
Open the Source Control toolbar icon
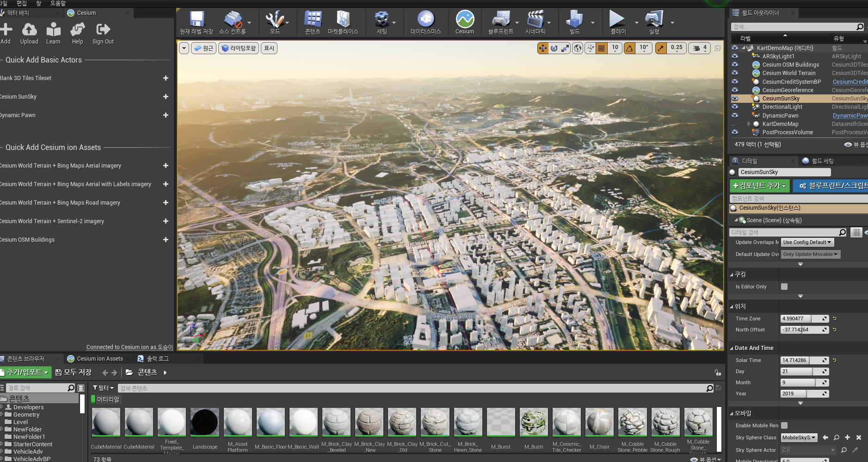[x=233, y=22]
